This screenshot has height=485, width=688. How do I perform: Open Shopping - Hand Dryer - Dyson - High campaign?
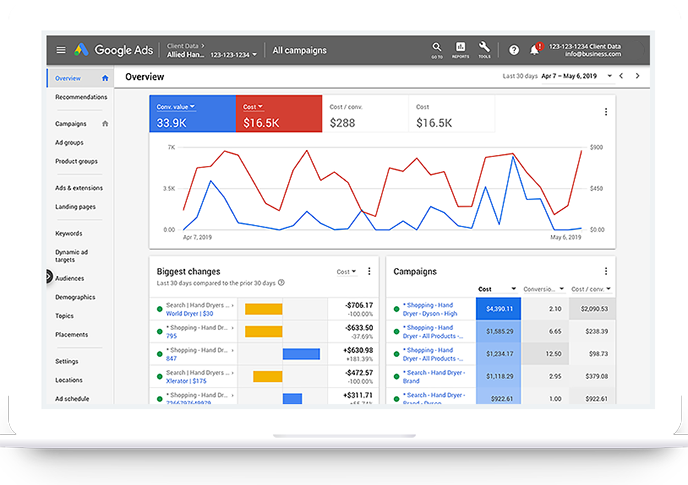tap(430, 309)
